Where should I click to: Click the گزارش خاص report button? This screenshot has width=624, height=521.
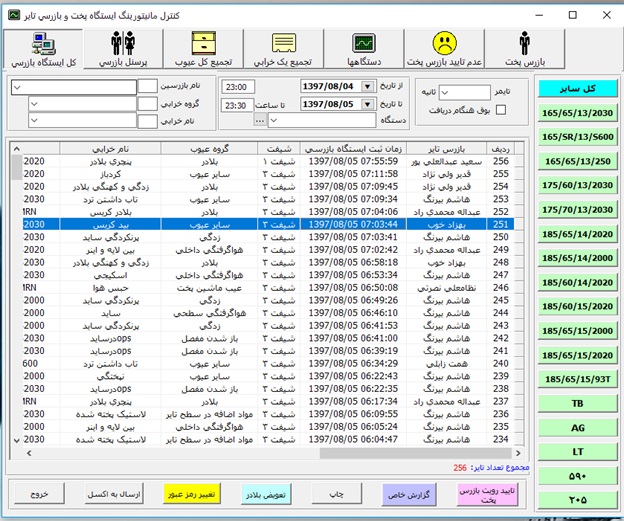click(409, 495)
